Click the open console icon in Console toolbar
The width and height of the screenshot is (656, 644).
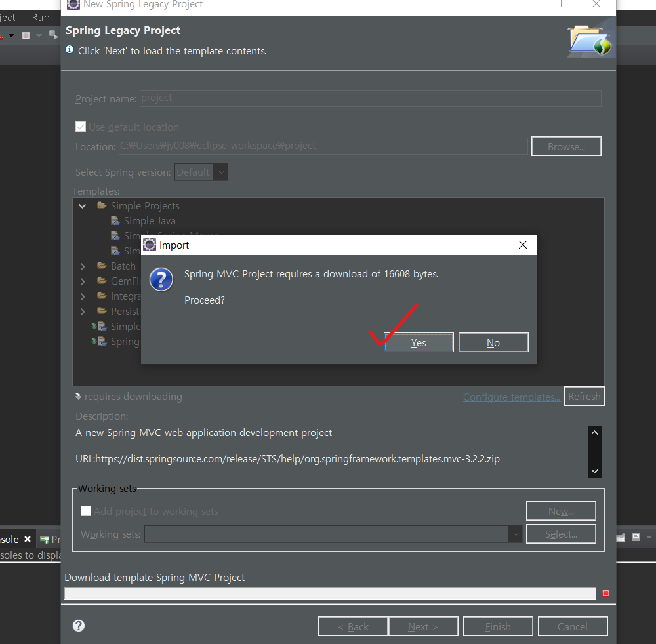621,537
